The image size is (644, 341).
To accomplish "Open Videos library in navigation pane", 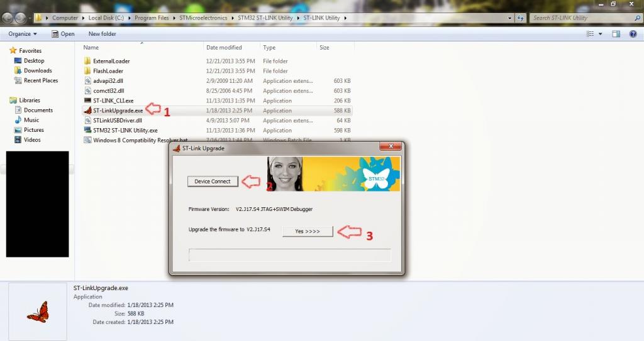I will (x=32, y=139).
